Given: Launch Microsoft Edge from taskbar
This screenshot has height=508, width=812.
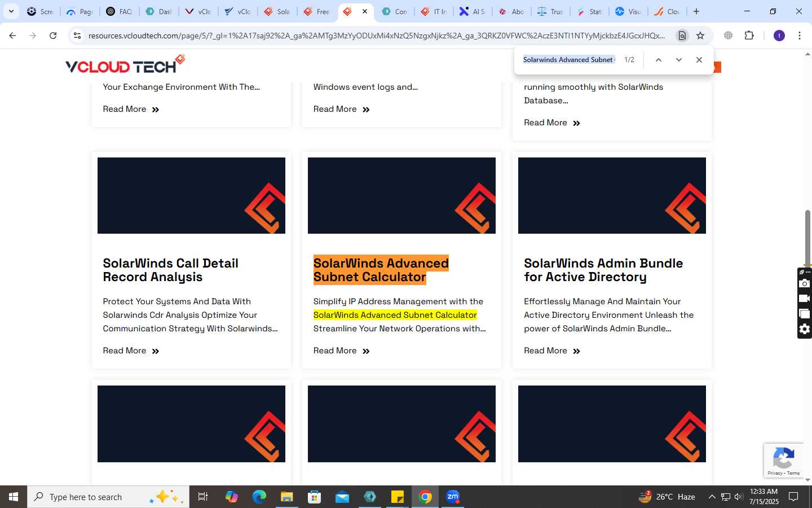Looking at the screenshot, I should click(259, 497).
